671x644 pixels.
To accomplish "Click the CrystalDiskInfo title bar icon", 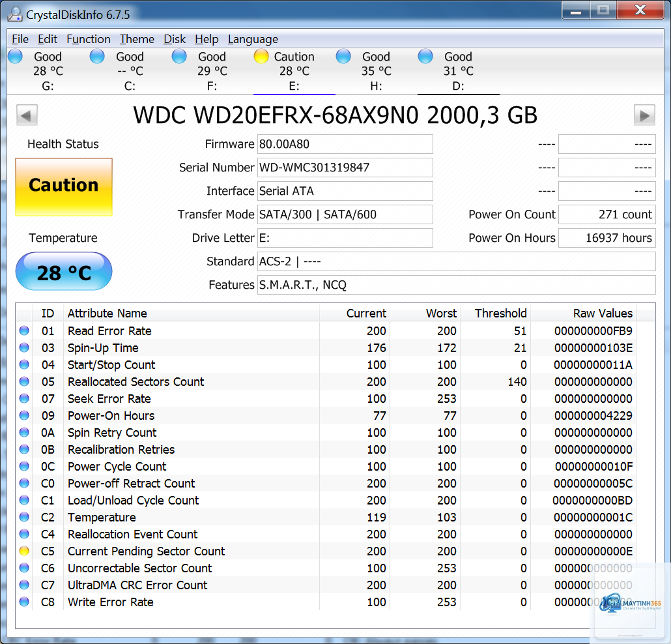I will (x=15, y=14).
